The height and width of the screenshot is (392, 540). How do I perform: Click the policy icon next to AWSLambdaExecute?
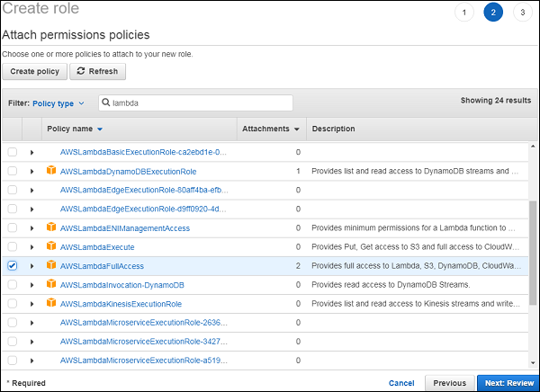(x=50, y=247)
